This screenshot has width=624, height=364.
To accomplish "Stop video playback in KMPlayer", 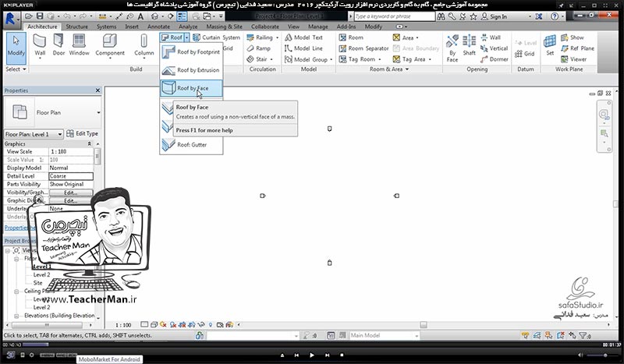I will point(342,355).
